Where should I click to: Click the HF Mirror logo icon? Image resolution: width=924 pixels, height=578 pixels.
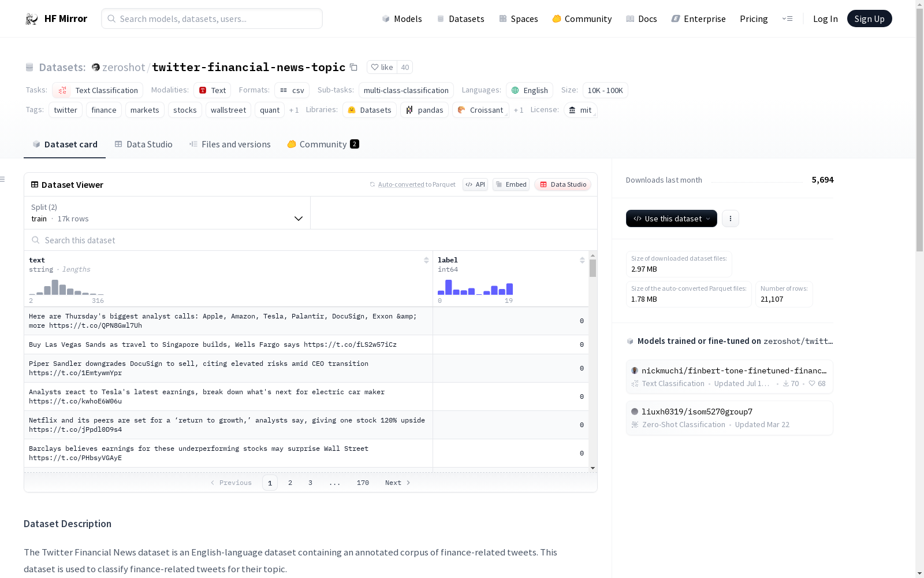point(32,19)
